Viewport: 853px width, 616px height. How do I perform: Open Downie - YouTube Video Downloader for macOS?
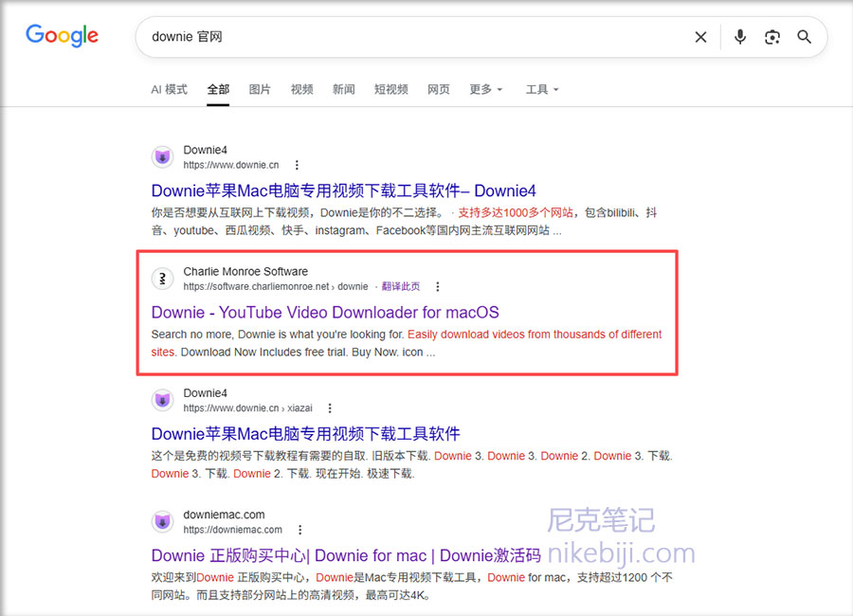(325, 313)
